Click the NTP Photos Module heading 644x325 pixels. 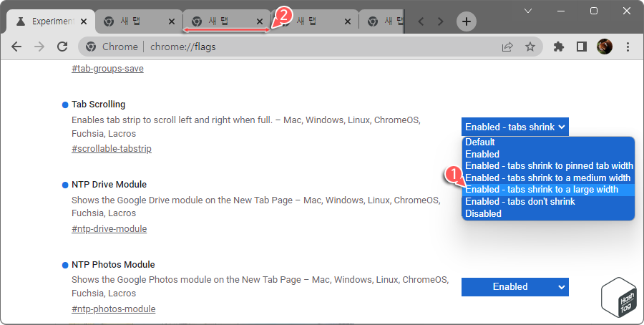pos(113,265)
